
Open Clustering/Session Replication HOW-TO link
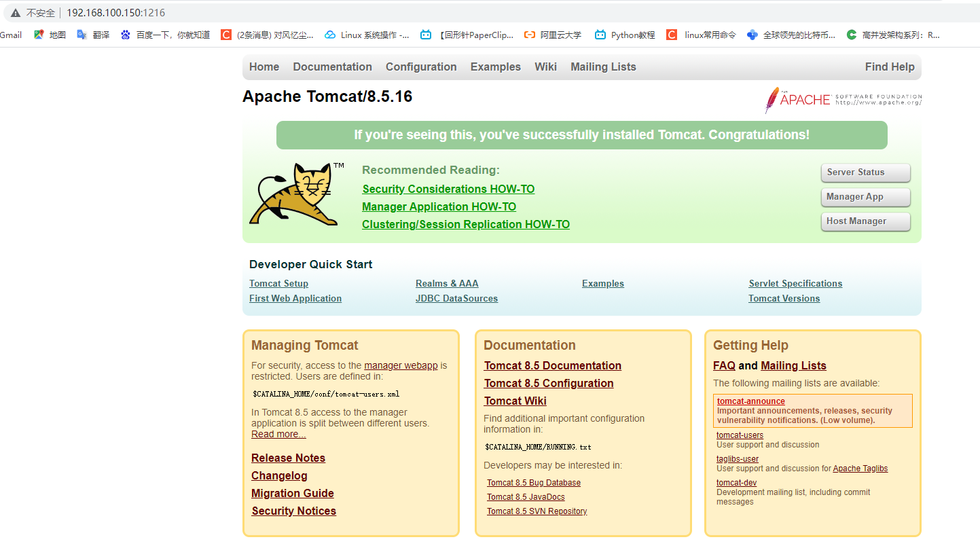(466, 224)
